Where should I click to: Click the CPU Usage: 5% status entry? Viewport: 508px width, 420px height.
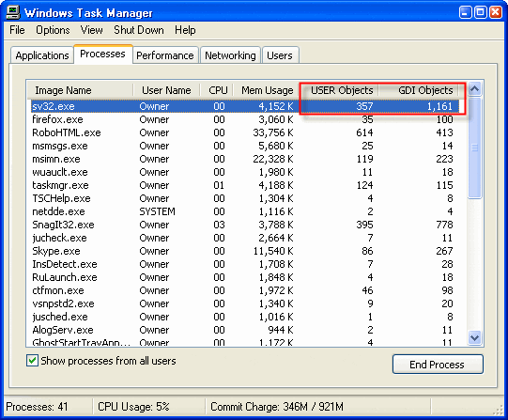[133, 407]
